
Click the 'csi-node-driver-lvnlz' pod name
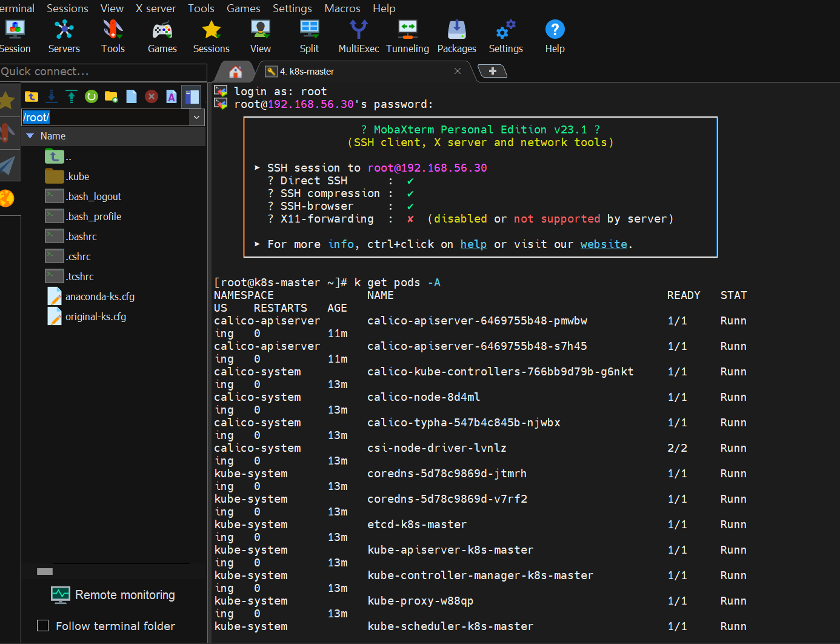pos(437,448)
